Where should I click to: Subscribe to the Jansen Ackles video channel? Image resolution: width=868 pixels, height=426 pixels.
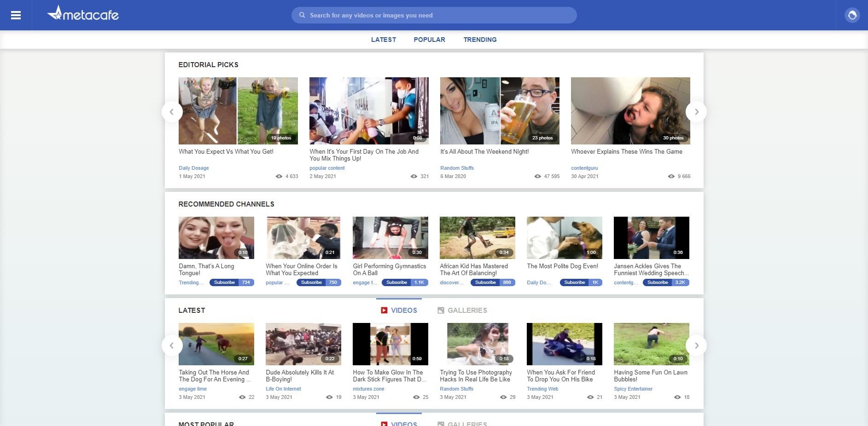coord(657,282)
